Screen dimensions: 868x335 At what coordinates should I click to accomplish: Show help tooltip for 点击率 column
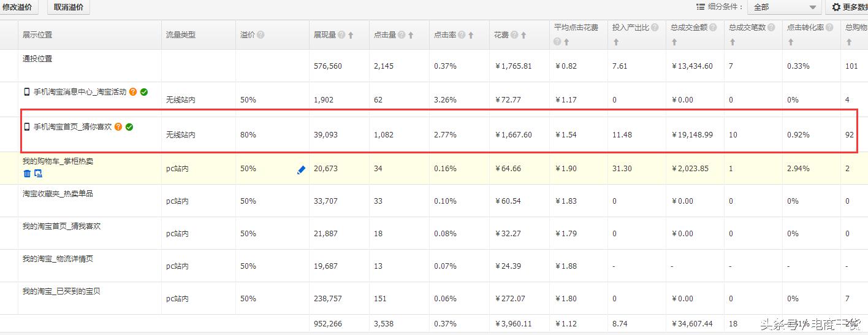coord(461,35)
